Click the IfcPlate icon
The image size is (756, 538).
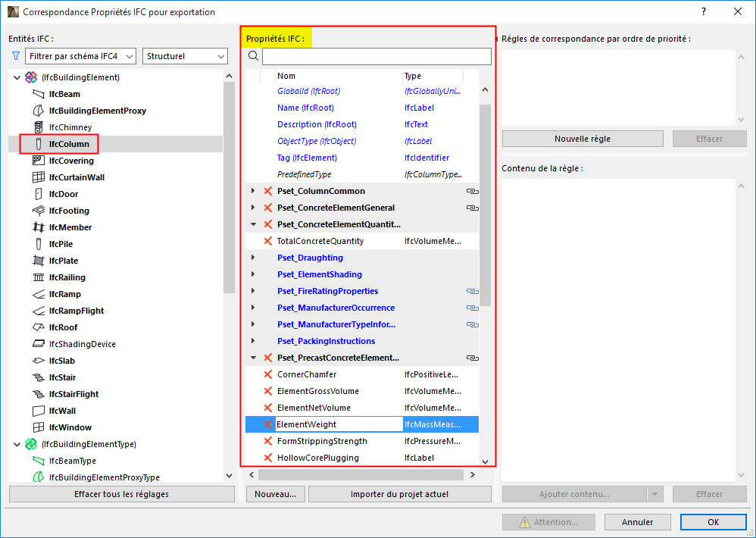pos(39,261)
